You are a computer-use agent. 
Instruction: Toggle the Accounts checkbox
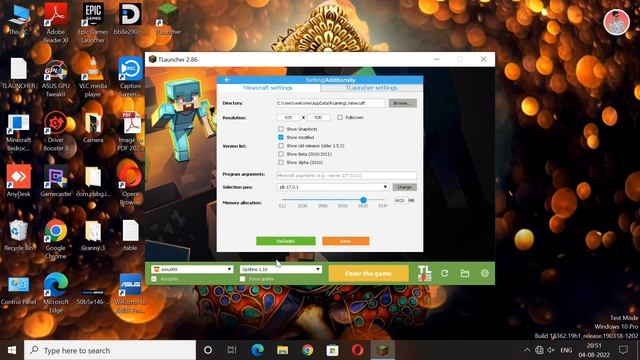pyautogui.click(x=154, y=279)
